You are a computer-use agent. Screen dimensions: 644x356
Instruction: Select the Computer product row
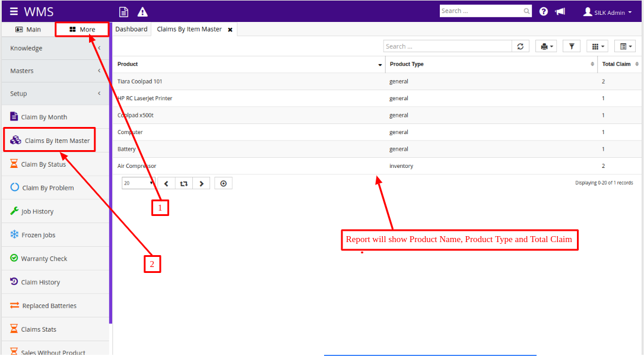pyautogui.click(x=377, y=132)
